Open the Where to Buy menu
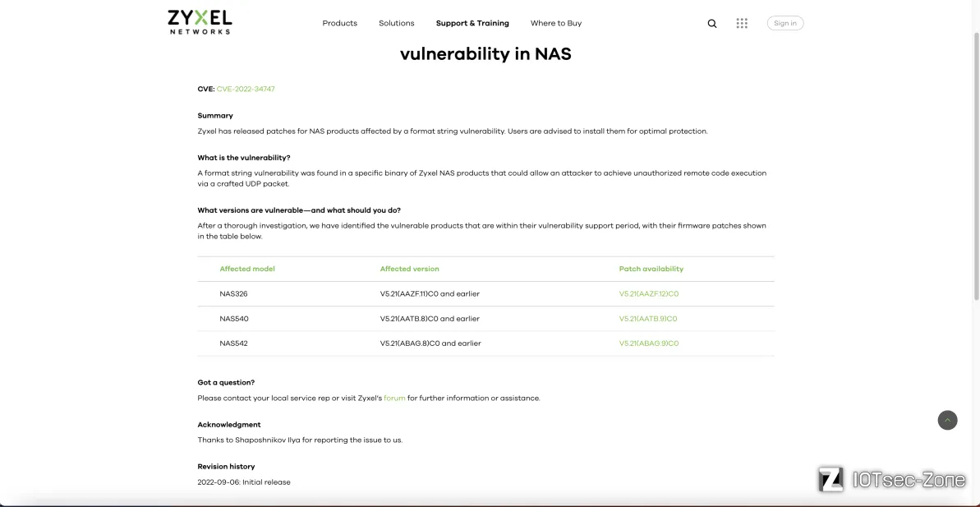Viewport: 980px width, 507px height. (555, 23)
